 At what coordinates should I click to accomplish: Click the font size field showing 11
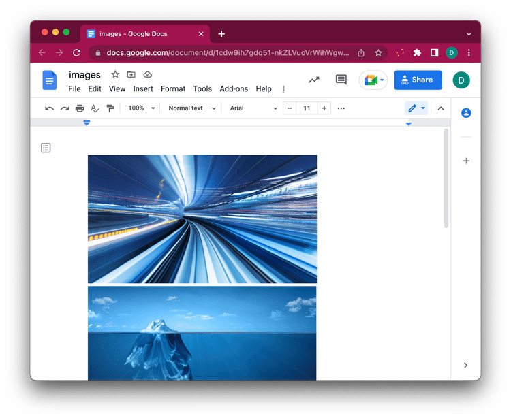[x=307, y=108]
